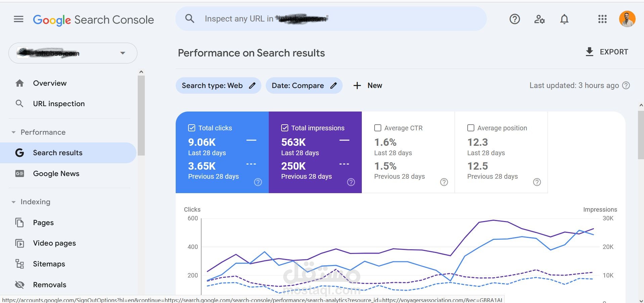The image size is (644, 303).
Task: Enable the Average position checkbox
Action: pyautogui.click(x=471, y=128)
